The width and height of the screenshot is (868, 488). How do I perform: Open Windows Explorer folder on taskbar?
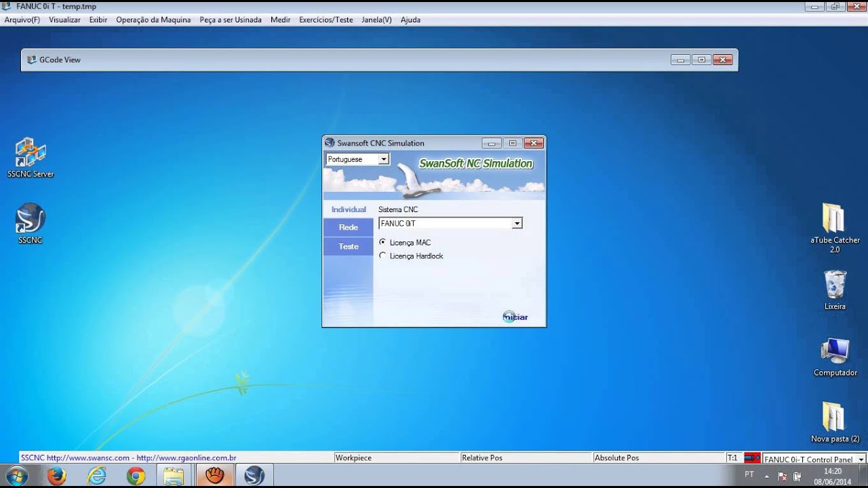pos(174,476)
